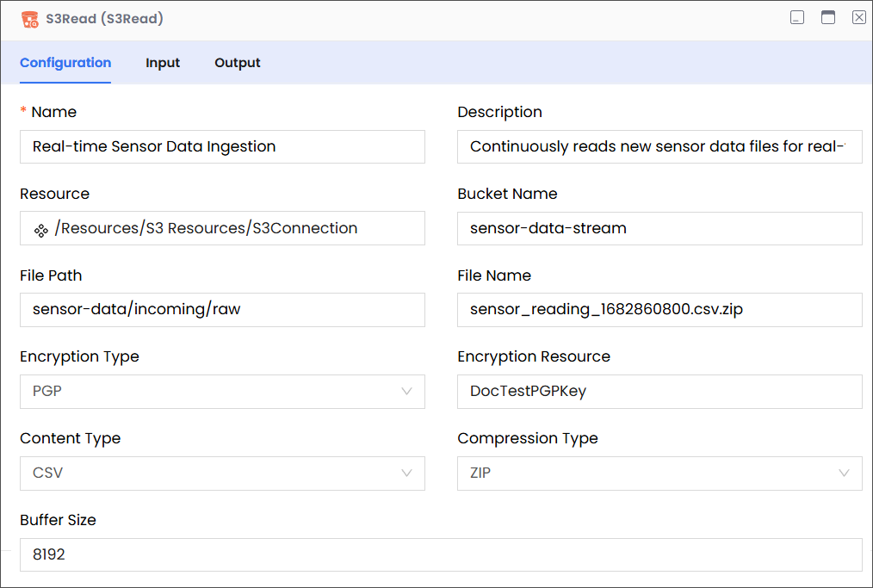Screen dimensions: 873x588
Task: Click the Buffer Size label
Action: (x=58, y=519)
